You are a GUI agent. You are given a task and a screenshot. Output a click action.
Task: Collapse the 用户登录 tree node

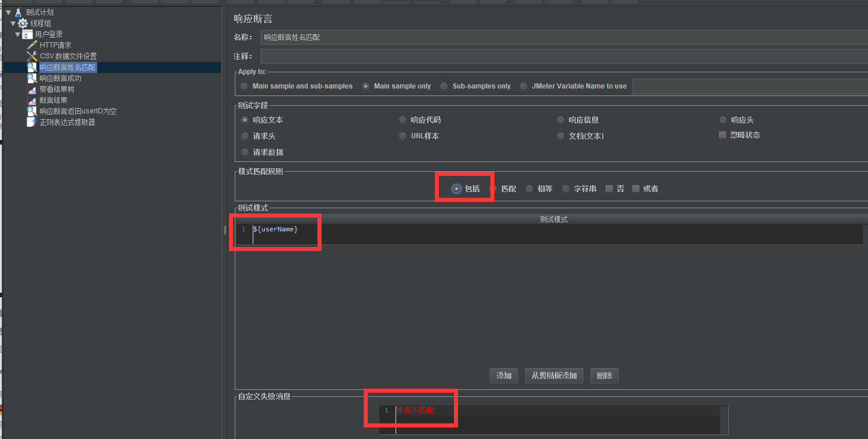coord(19,34)
